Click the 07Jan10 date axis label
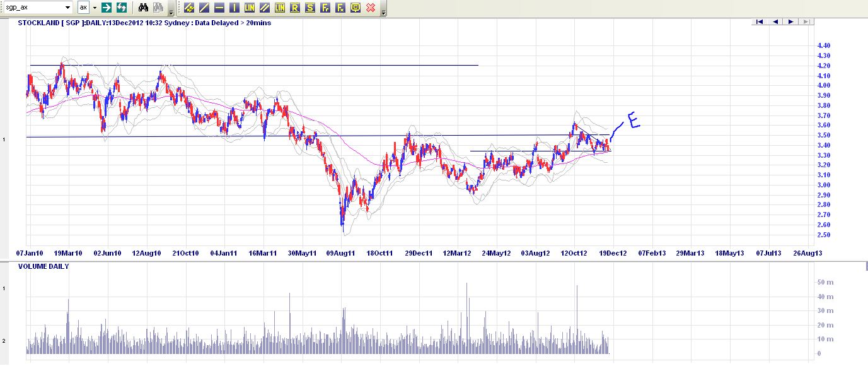The width and height of the screenshot is (868, 366). tap(30, 253)
